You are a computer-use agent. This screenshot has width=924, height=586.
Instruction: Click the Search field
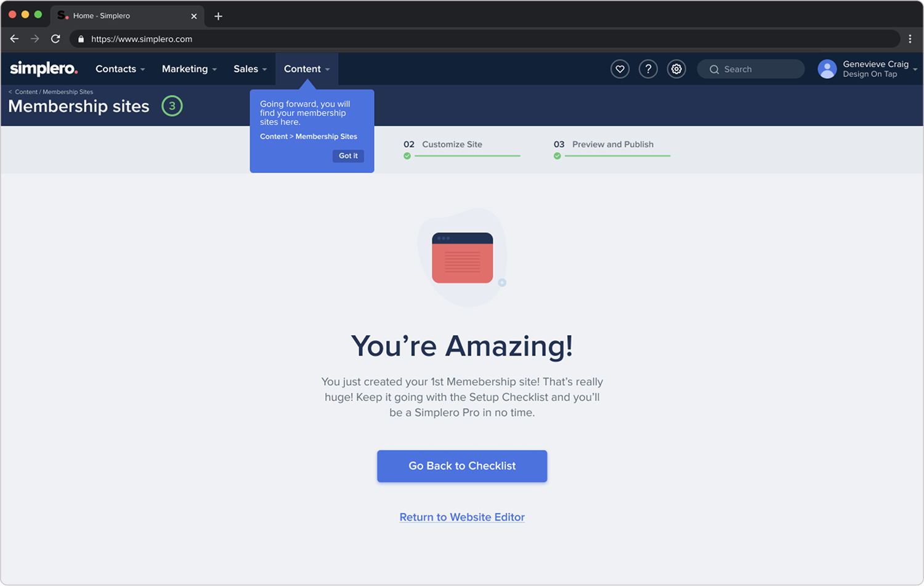click(751, 69)
